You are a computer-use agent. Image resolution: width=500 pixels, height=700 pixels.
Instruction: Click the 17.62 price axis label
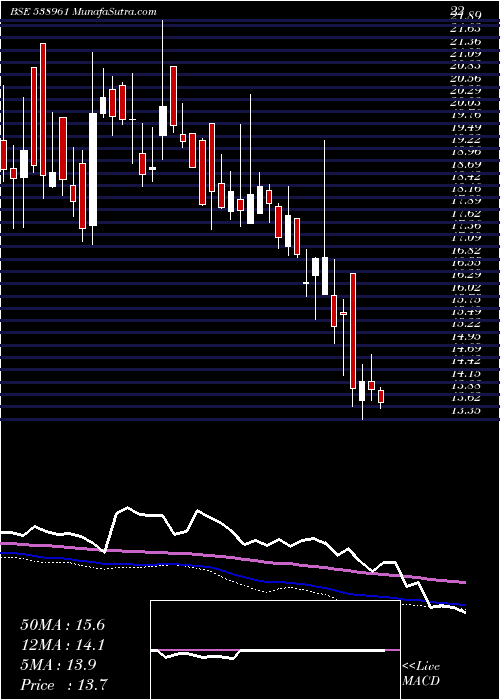point(466,214)
